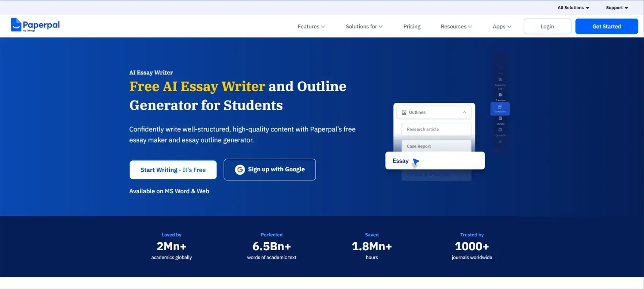
Task: Click the Templates icon in sidebar illustration
Action: click(x=500, y=107)
